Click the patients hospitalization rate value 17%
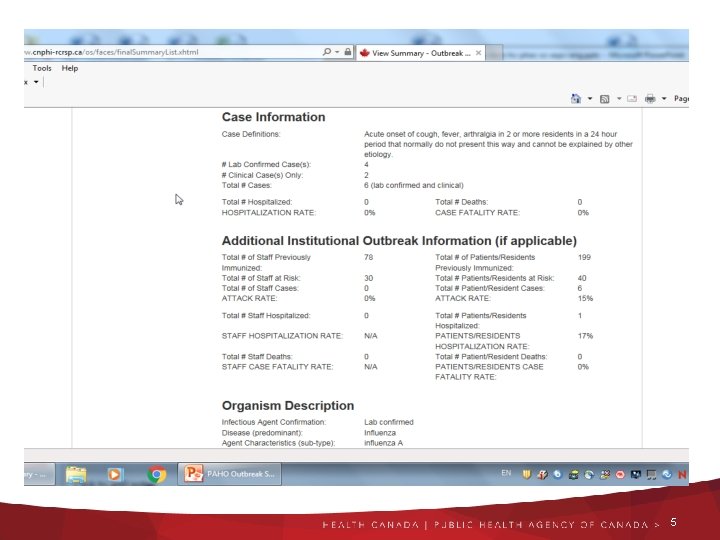The width and height of the screenshot is (720, 540). (585, 336)
